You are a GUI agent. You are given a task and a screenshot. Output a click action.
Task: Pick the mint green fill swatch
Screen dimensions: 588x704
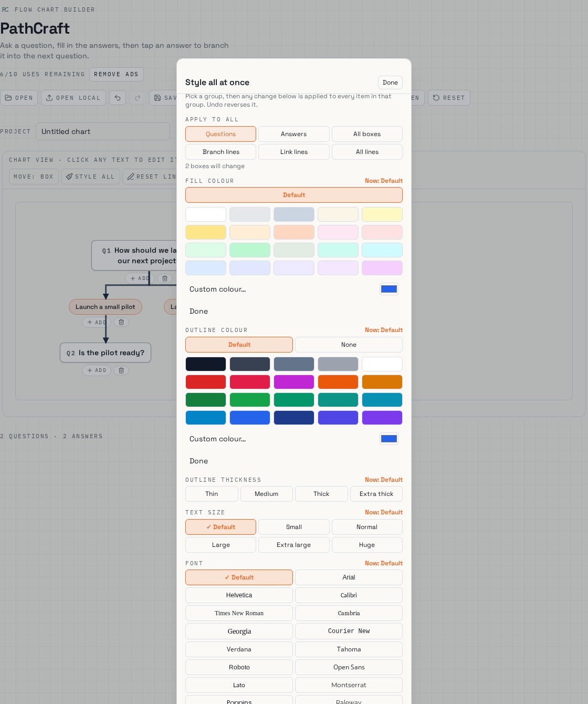(250, 250)
